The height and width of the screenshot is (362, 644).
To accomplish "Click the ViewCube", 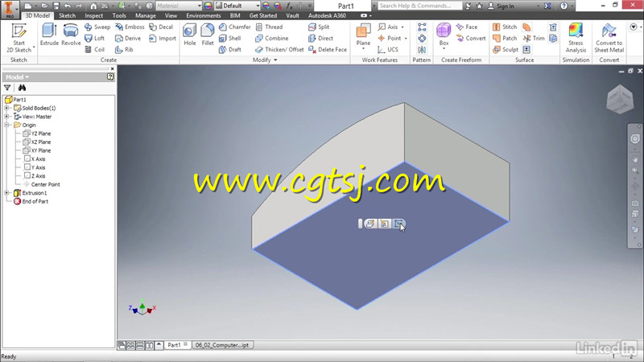I will [620, 99].
